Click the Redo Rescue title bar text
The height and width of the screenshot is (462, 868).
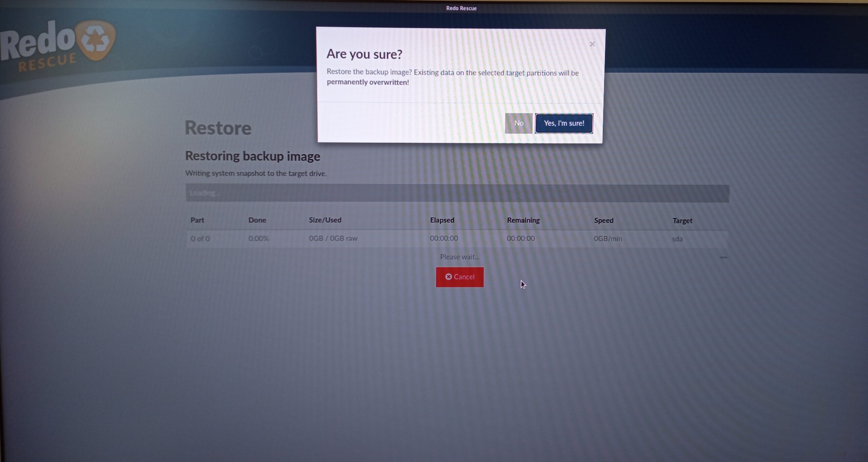click(x=461, y=8)
